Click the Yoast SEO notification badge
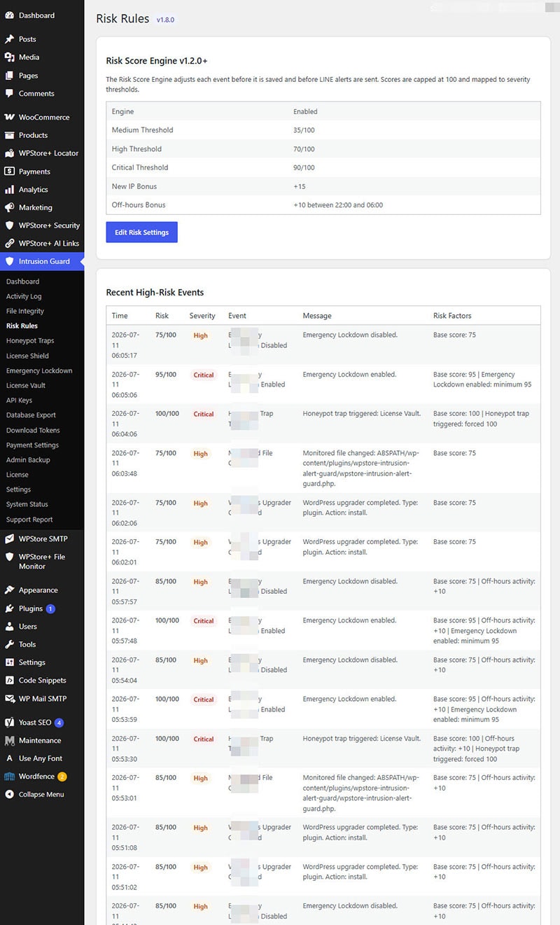Viewport: 560px width, 925px height. coord(59,723)
